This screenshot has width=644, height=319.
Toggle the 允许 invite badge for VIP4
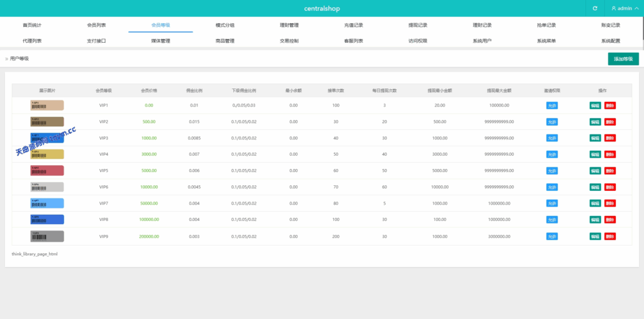click(x=552, y=154)
